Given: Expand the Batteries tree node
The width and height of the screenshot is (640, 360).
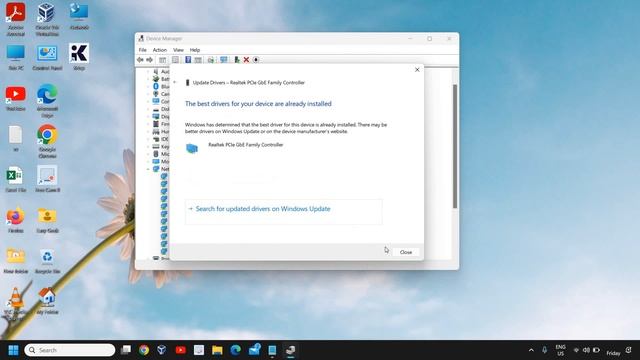Looking at the screenshot, I should pos(148,79).
